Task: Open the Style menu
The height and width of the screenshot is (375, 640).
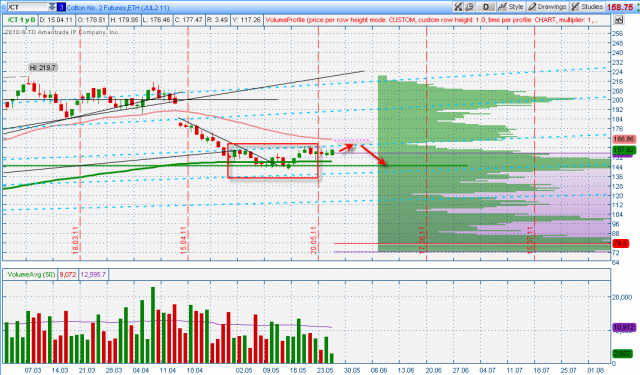Action: pos(510,7)
